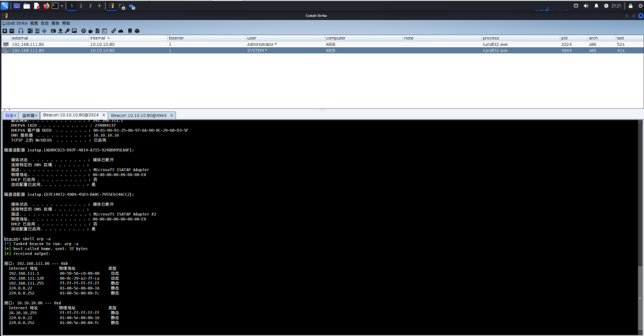The height and width of the screenshot is (336, 644).
Task: Switch to workspace 4
Action: tap(99, 6)
